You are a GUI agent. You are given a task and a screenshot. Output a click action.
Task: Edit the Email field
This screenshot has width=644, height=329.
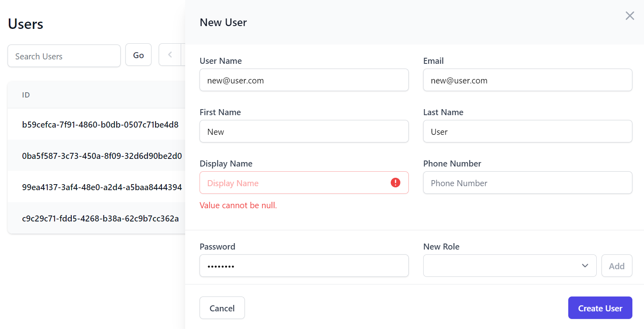[527, 80]
